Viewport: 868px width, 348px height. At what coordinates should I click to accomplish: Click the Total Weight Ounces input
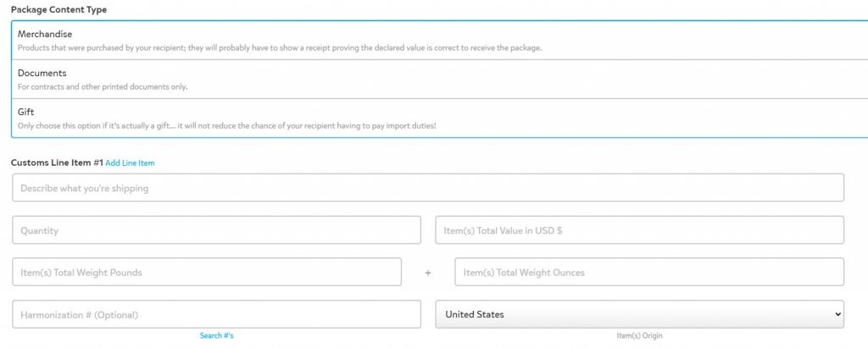tap(649, 273)
